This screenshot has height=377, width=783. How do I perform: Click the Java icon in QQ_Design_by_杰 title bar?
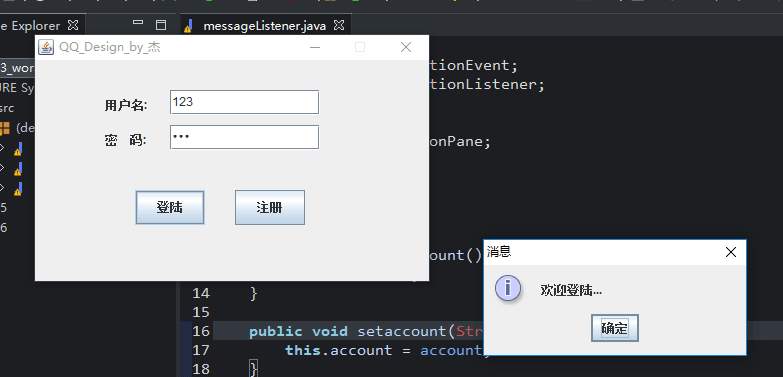46,47
